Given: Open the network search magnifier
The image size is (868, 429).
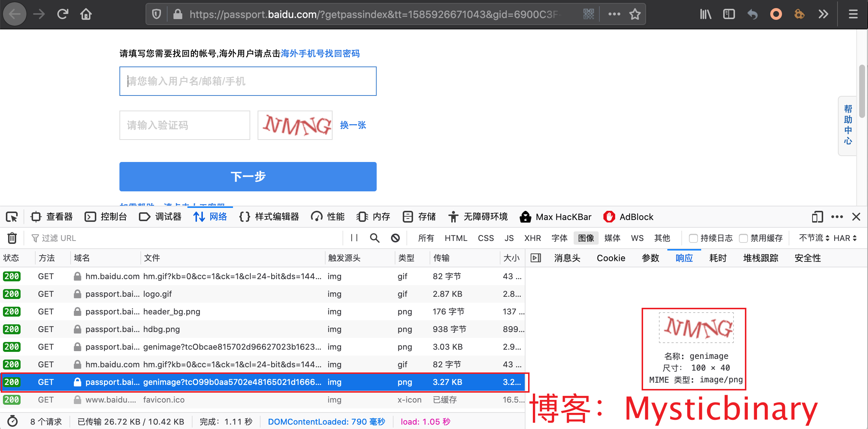Looking at the screenshot, I should point(374,238).
